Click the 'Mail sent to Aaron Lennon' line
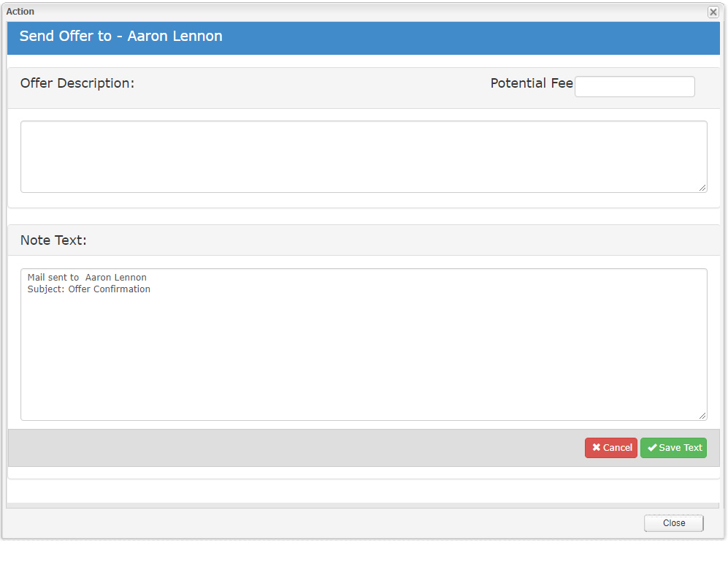Viewport: 728px width, 567px height. 87,278
